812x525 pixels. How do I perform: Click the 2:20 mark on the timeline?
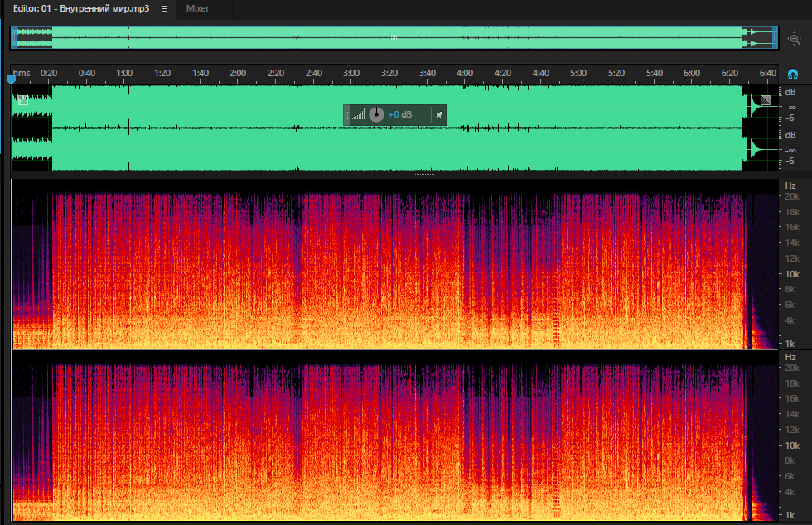pos(275,73)
